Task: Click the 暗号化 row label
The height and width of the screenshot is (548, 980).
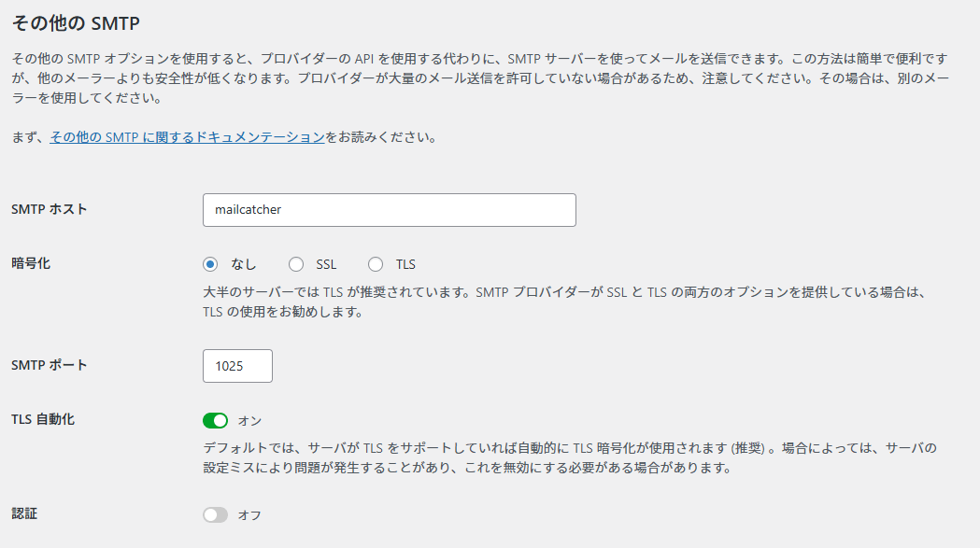Action: pyautogui.click(x=31, y=263)
